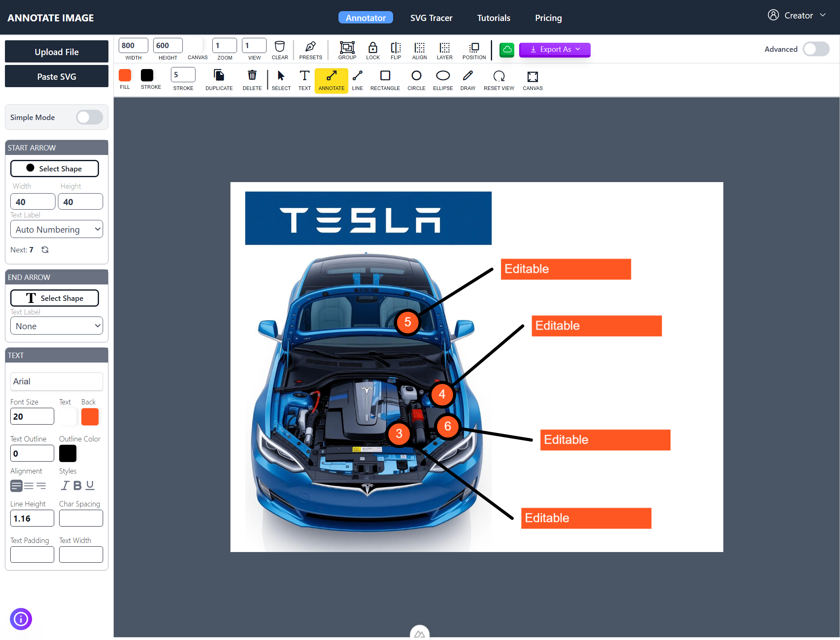
Task: Toggle the Advanced switch
Action: coord(816,49)
